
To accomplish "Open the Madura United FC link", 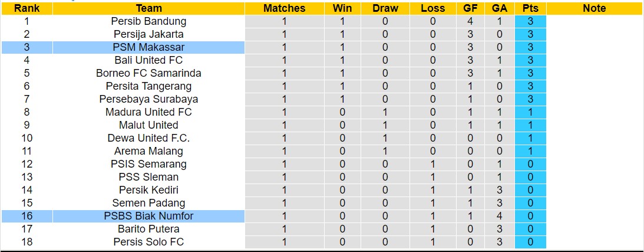I will 148,112.
